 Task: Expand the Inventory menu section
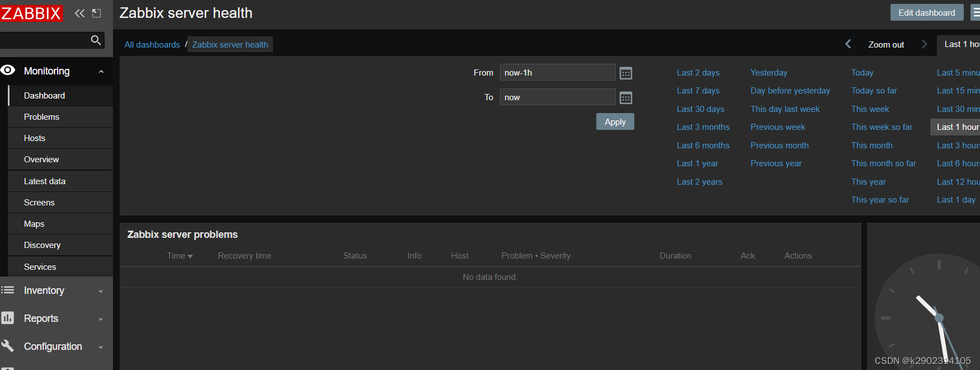point(101,291)
